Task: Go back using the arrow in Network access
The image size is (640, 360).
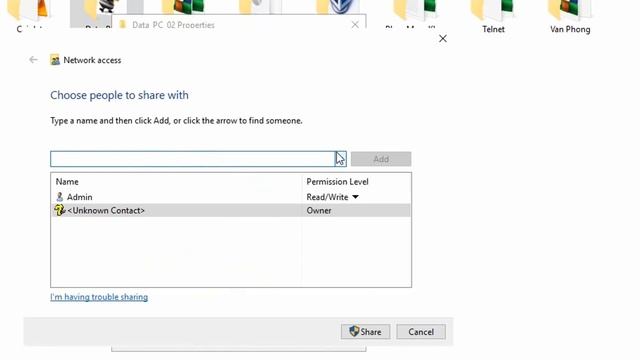Action: tap(33, 60)
